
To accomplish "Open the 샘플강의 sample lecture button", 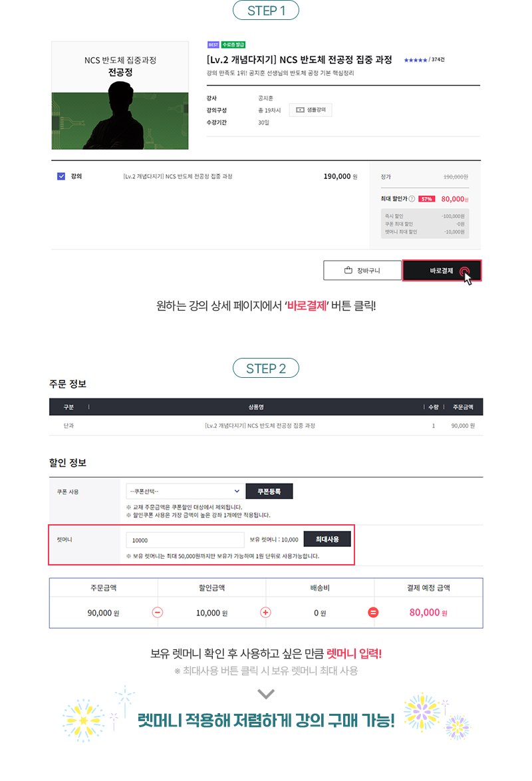I will (311, 110).
